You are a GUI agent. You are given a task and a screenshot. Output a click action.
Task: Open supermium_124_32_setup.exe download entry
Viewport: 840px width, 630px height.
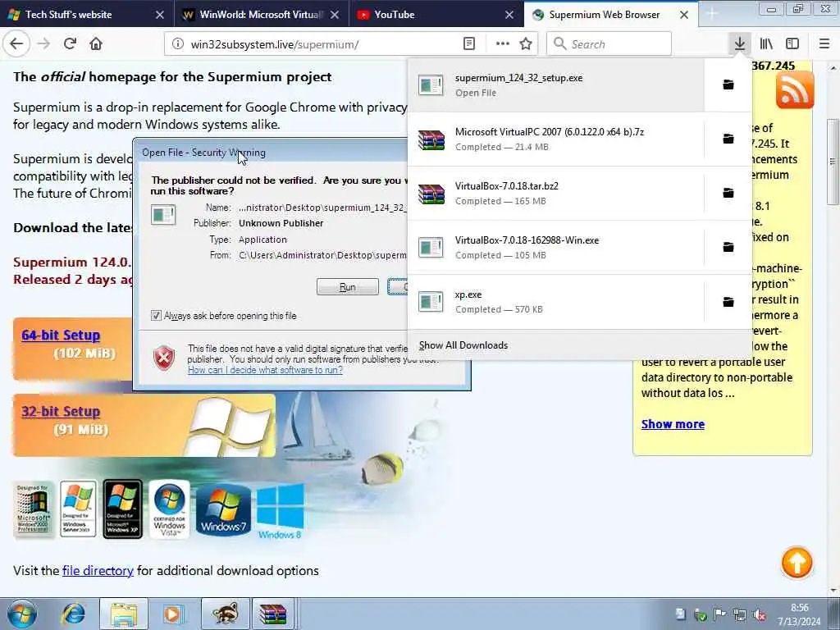[556, 84]
